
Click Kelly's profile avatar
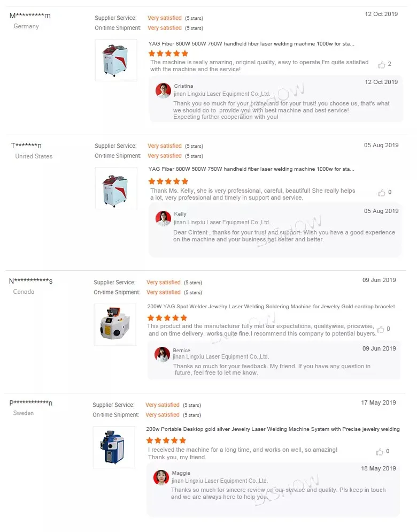pos(163,218)
